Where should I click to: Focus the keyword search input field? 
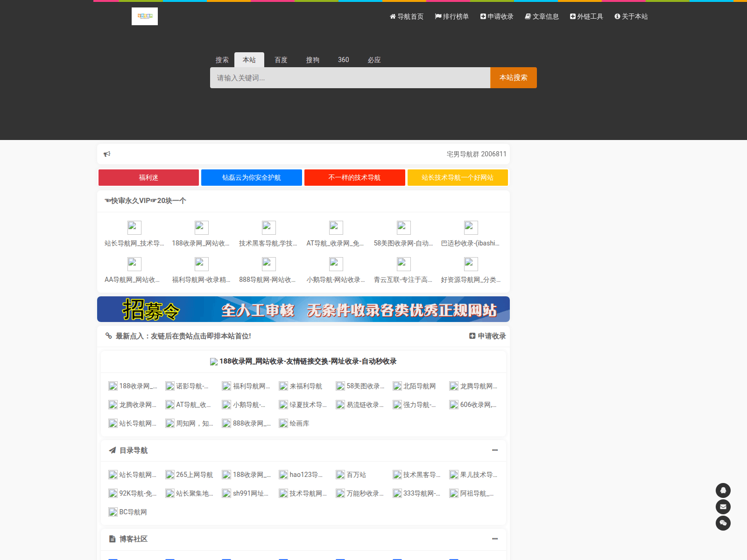click(x=350, y=78)
